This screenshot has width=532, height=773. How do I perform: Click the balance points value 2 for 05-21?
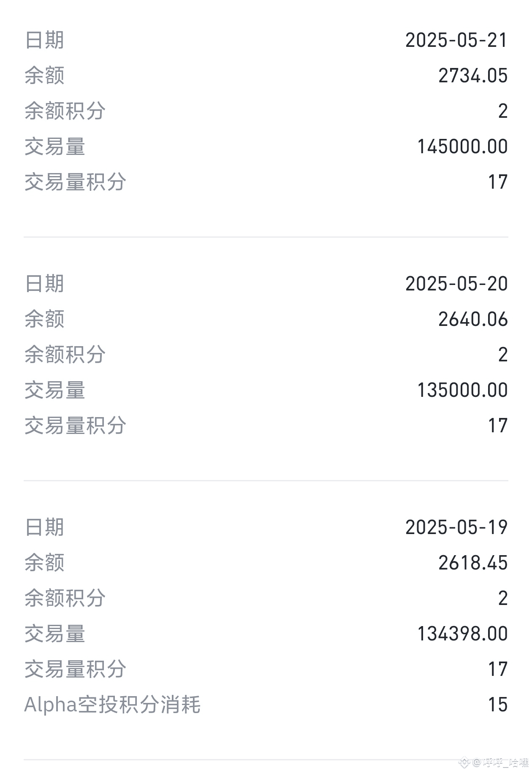pyautogui.click(x=503, y=111)
